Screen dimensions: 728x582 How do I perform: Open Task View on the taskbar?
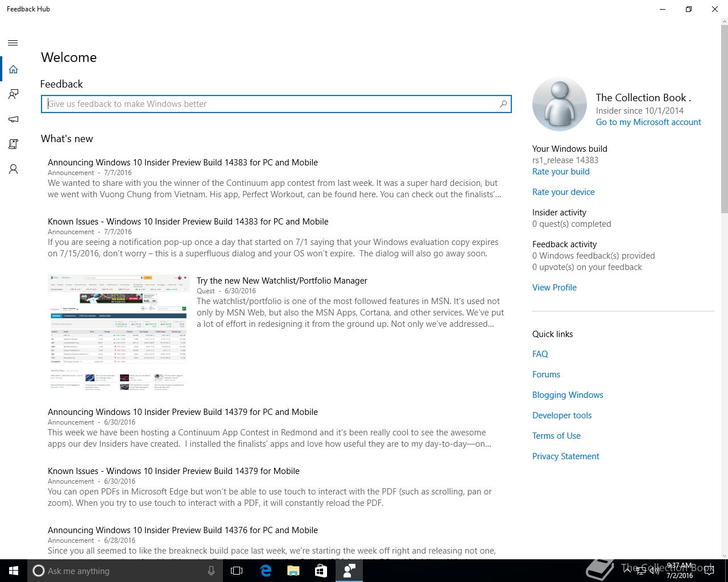[237, 571]
